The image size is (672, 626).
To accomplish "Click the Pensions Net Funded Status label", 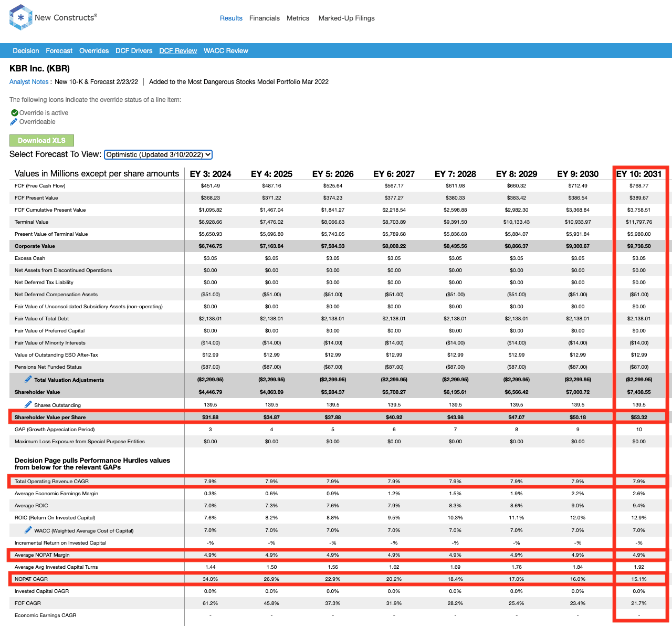I will (48, 367).
